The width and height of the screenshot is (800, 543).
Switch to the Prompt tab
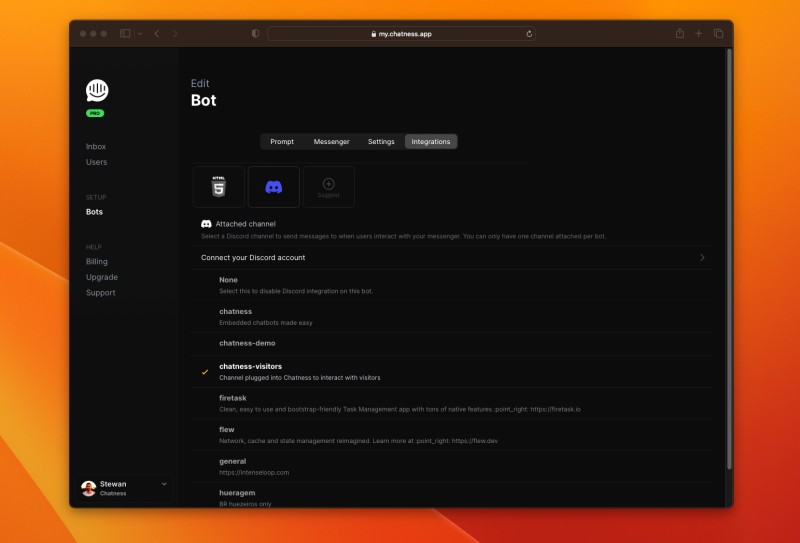coord(282,142)
